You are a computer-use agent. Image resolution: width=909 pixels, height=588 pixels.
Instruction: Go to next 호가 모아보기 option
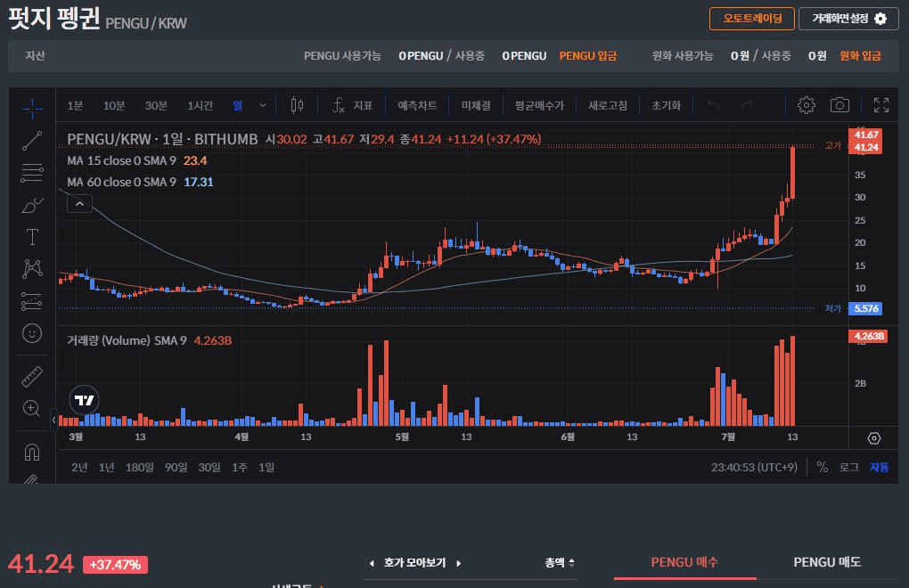[x=459, y=563]
